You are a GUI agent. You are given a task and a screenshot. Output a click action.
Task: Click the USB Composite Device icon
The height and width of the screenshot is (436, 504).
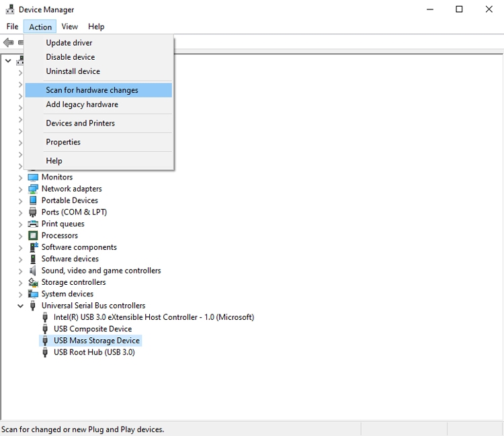click(45, 329)
